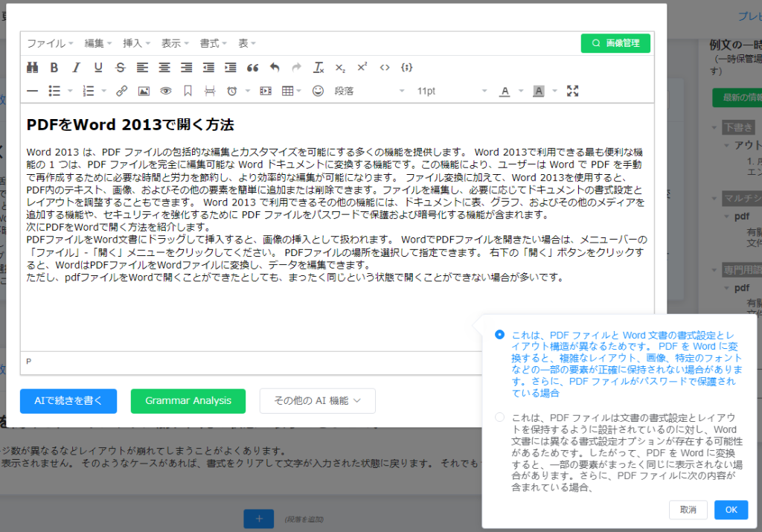
Task: Clear formatting of selection
Action: (318, 68)
